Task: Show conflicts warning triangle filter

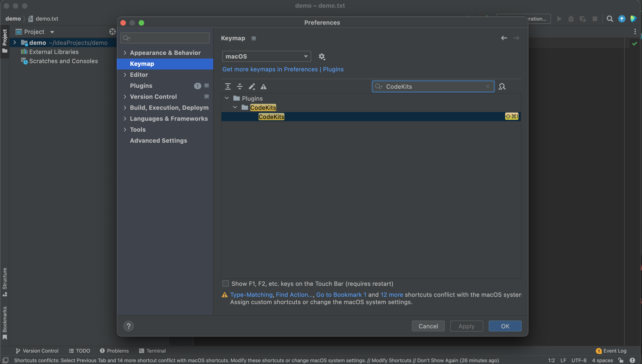Action: tap(264, 86)
